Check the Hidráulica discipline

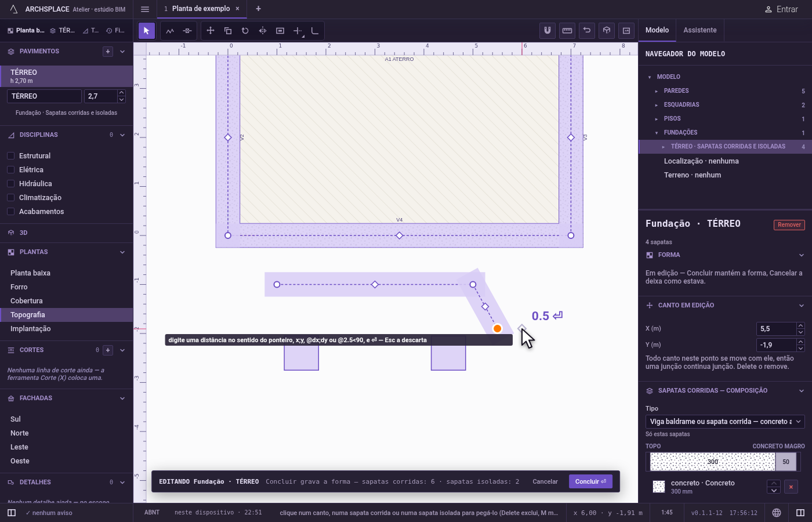[x=10, y=184]
